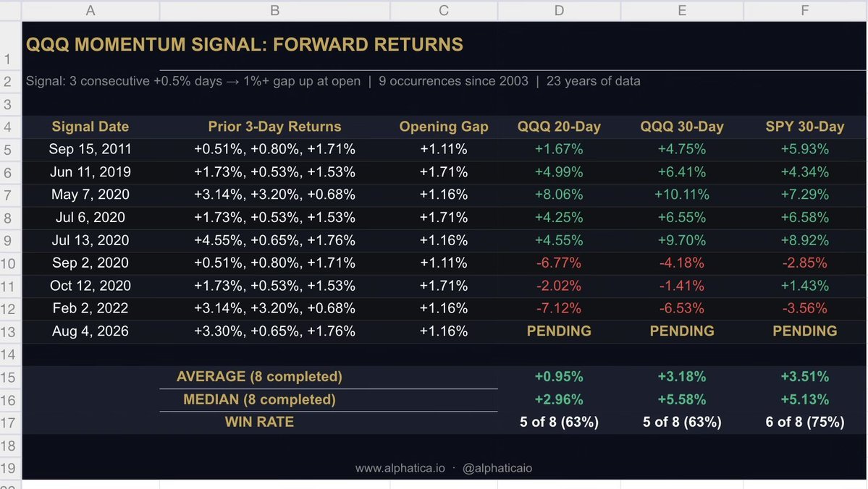Select column B header
This screenshot has width=868, height=489.
pyautogui.click(x=274, y=11)
